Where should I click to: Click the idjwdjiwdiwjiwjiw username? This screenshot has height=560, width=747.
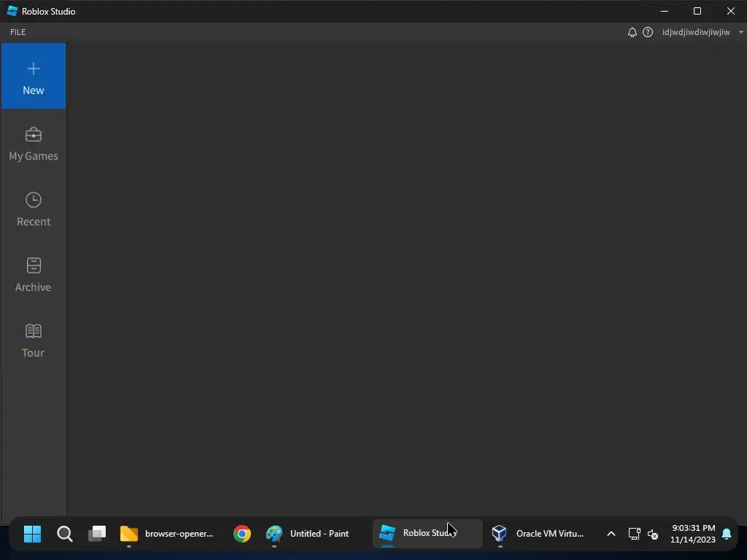[695, 32]
